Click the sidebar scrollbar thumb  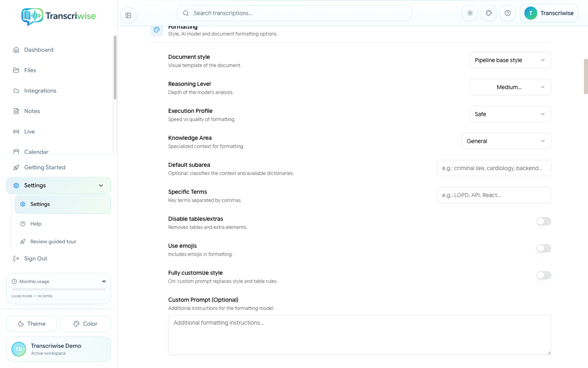pos(115,67)
